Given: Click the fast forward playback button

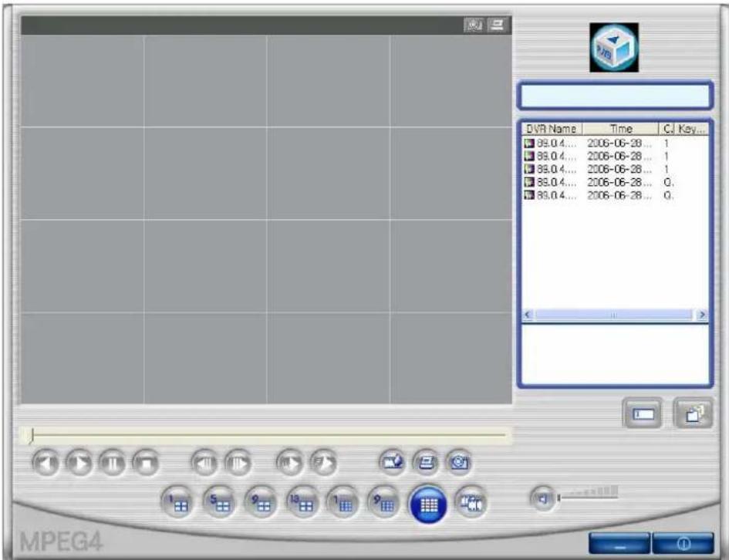Looking at the screenshot, I should [323, 463].
